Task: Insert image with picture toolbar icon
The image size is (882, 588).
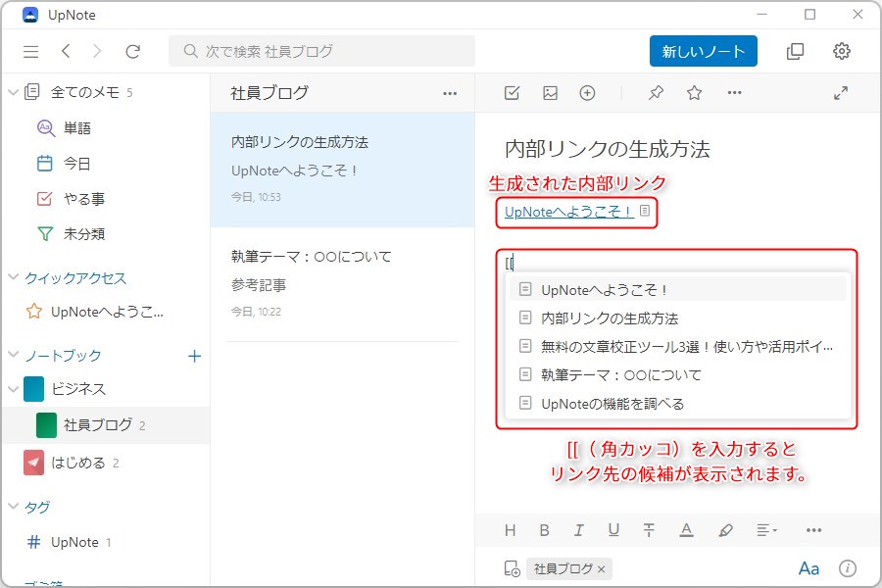Action: 550,93
